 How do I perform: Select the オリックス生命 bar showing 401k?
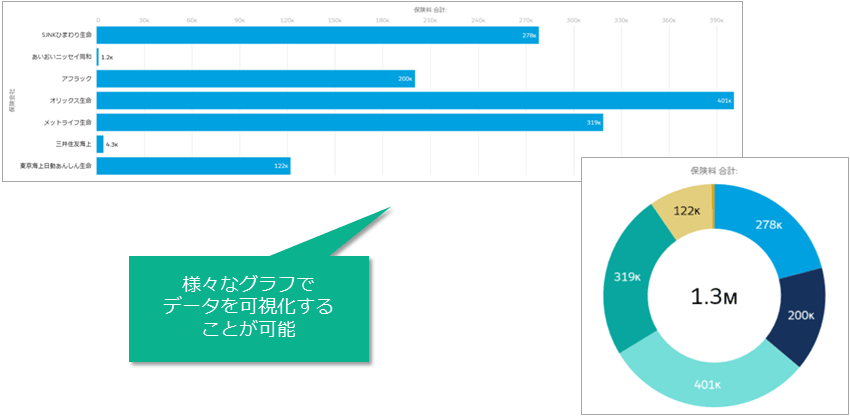[415, 100]
